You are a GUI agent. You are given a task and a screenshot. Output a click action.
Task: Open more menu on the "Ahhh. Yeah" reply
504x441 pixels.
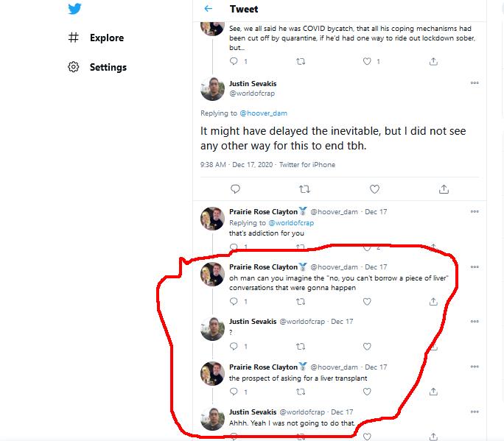[x=474, y=412]
